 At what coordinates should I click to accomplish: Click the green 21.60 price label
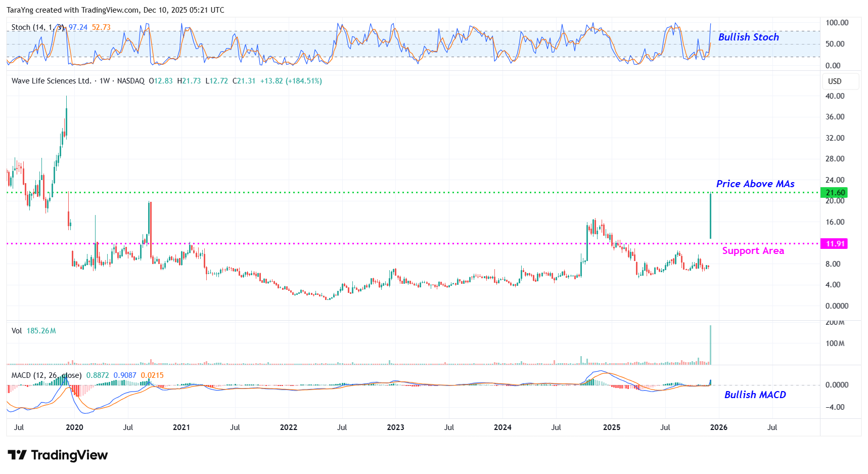coord(835,193)
